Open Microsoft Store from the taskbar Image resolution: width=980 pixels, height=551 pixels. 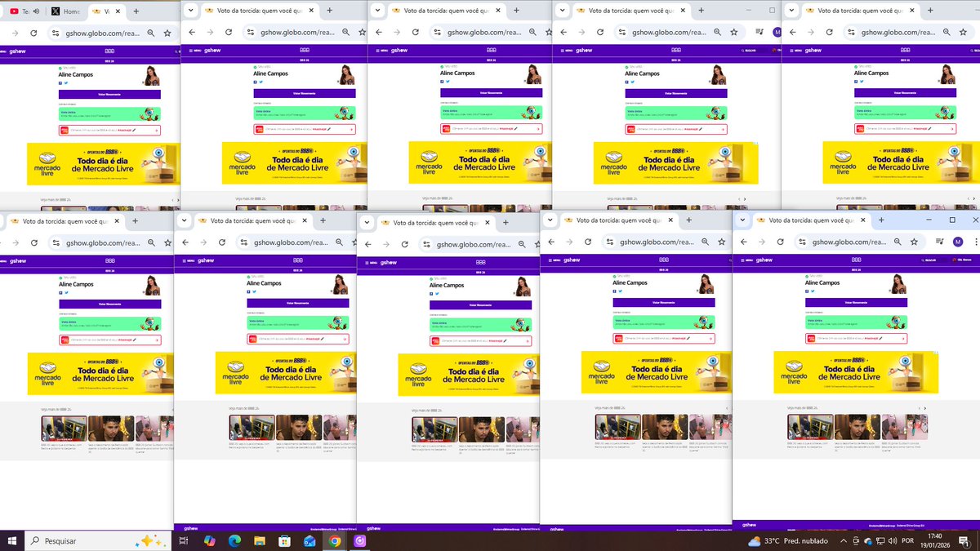pyautogui.click(x=284, y=540)
